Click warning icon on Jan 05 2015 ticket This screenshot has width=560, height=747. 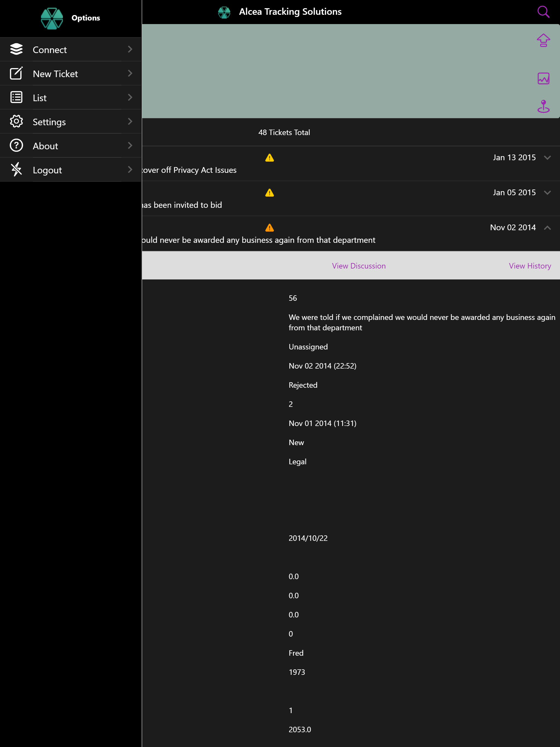(270, 192)
